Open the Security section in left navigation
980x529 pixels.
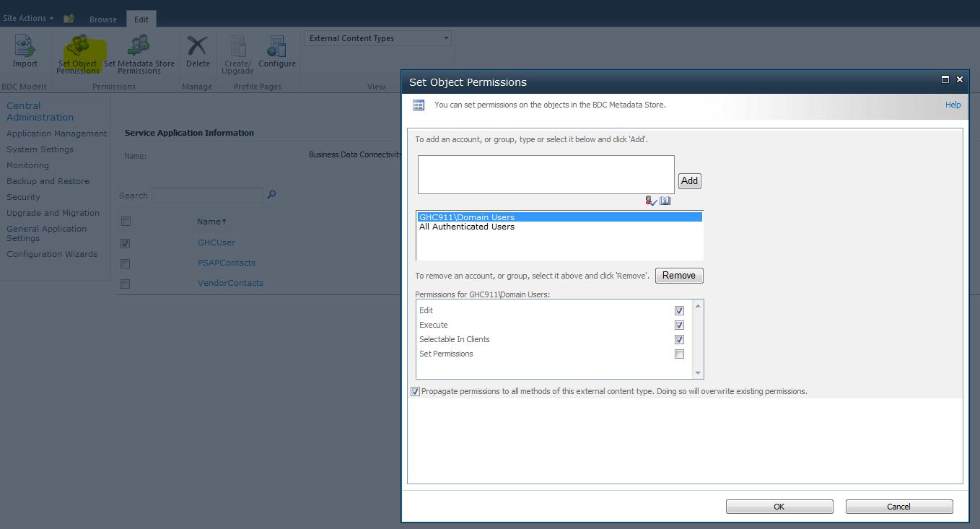point(23,196)
